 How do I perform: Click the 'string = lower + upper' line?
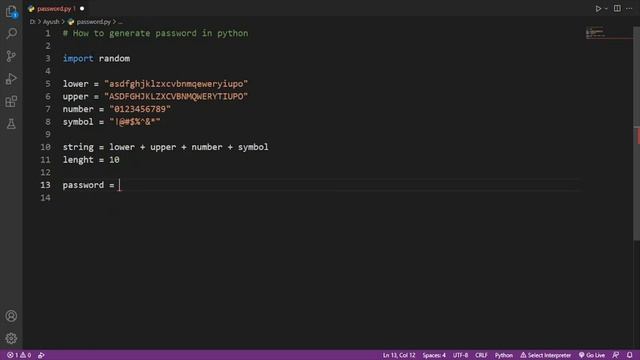click(x=165, y=147)
